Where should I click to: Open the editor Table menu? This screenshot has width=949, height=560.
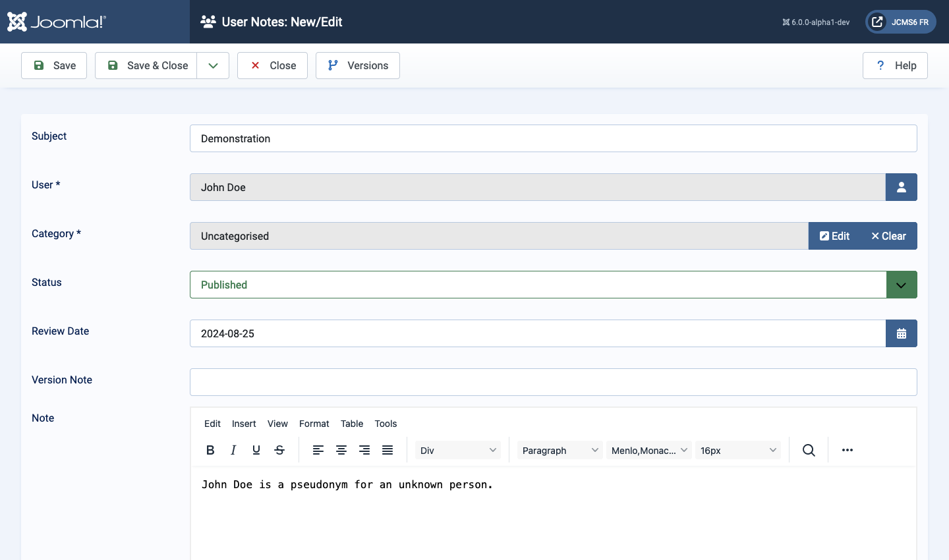point(352,424)
